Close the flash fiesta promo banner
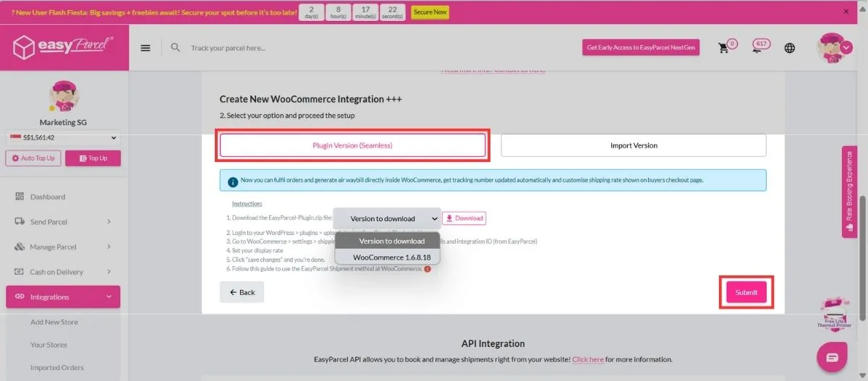 (847, 12)
